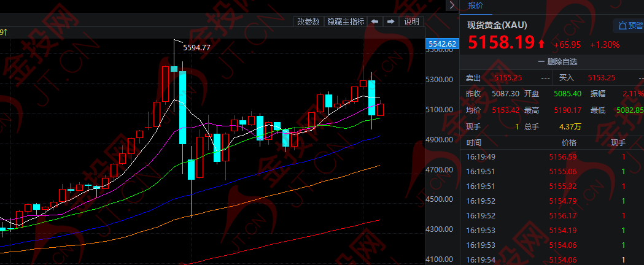Click the 预警 alert bell button

(x=630, y=25)
